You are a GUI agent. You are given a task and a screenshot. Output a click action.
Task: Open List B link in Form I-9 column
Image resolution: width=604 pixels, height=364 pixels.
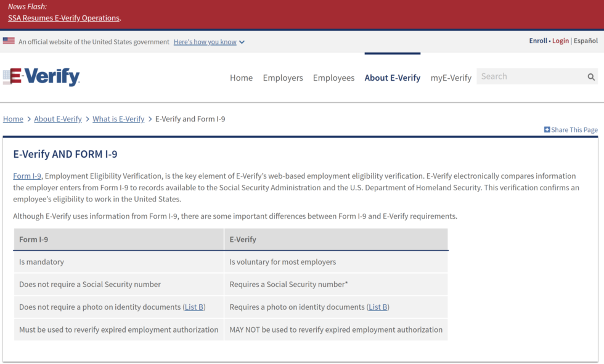[194, 307]
